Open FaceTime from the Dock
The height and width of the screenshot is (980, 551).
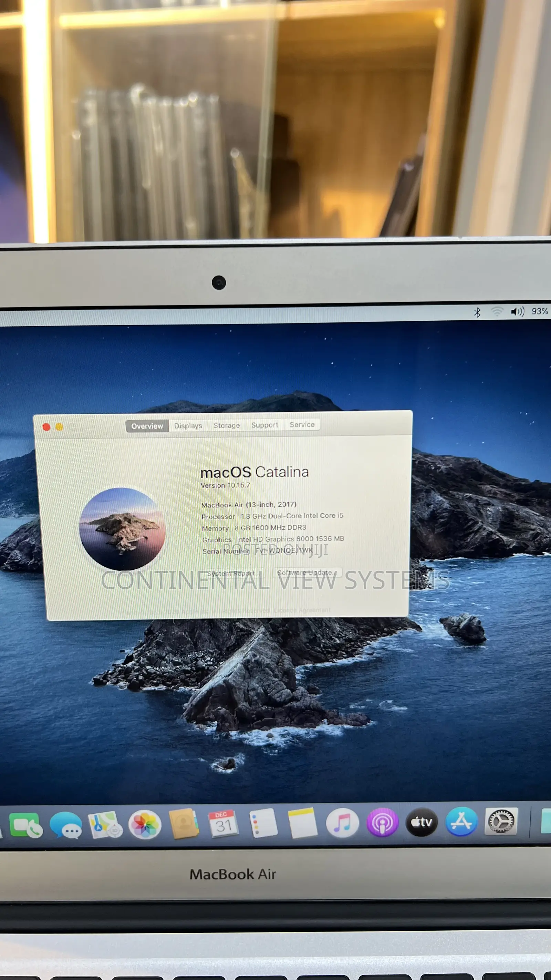pos(25,826)
